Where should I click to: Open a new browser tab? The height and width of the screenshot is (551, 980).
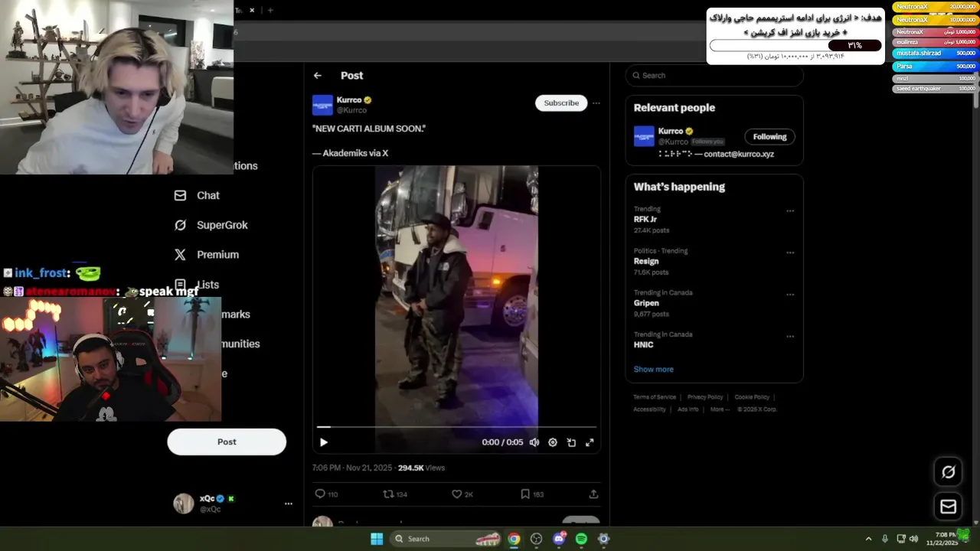pos(269,10)
